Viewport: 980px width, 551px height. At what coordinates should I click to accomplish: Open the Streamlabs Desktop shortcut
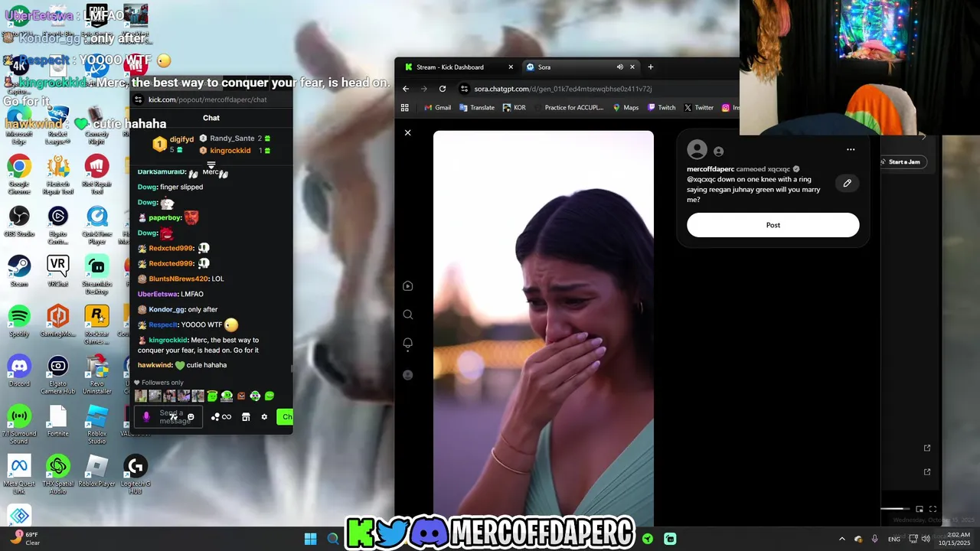click(97, 275)
